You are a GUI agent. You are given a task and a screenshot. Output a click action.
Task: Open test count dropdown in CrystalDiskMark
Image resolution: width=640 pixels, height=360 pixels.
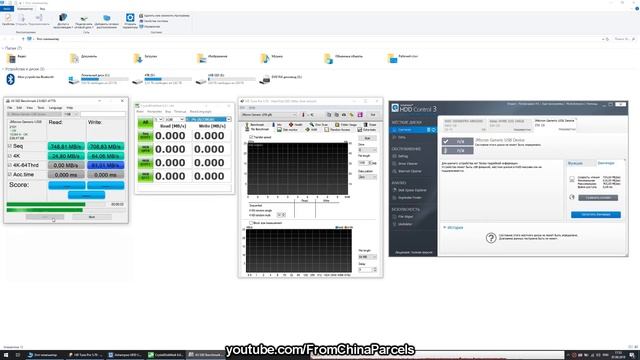pos(159,119)
